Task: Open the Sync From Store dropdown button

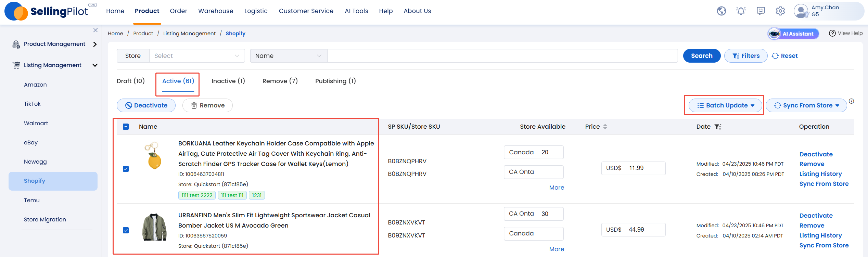Action: pos(806,105)
